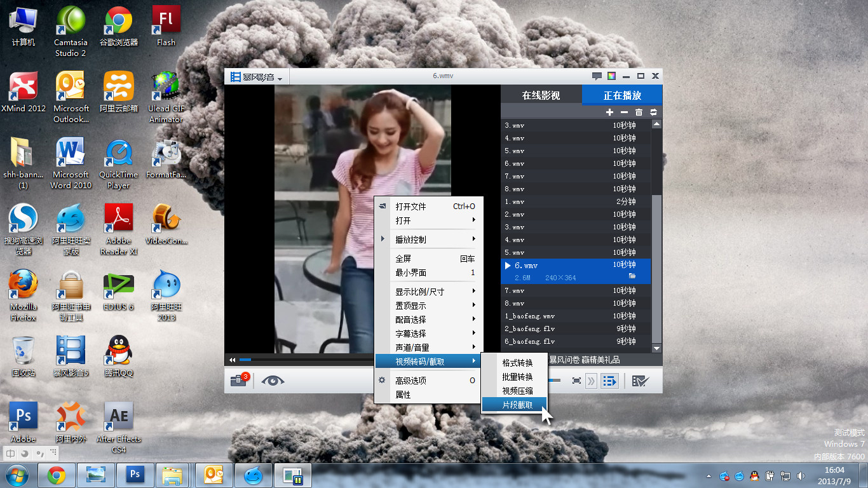Click the feedback chat icon in title bar
The width and height of the screenshot is (868, 488).
pyautogui.click(x=597, y=76)
